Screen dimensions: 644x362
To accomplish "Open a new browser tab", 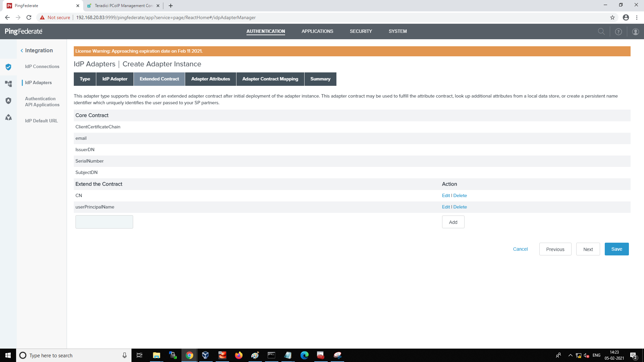I will (171, 6).
